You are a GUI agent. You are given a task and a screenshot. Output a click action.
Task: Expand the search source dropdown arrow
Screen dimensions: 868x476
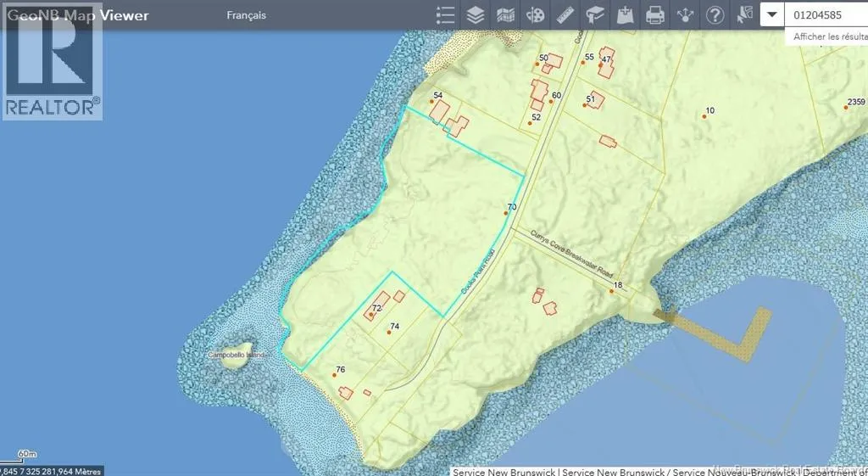click(771, 14)
